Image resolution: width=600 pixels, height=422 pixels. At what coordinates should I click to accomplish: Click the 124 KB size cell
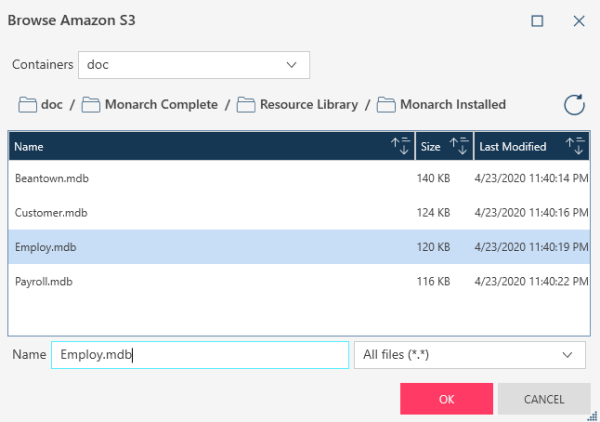[434, 213]
